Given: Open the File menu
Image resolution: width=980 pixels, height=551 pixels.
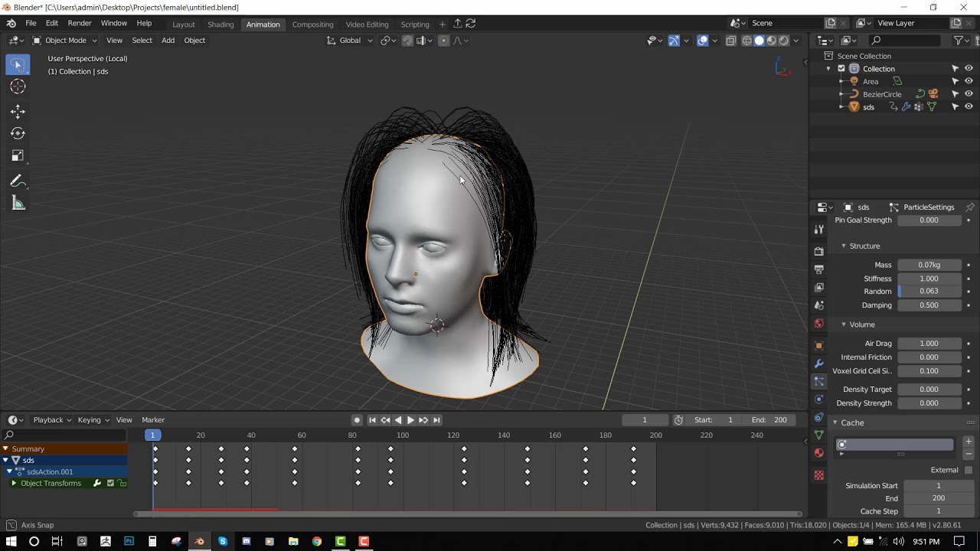Looking at the screenshot, I should pos(31,24).
